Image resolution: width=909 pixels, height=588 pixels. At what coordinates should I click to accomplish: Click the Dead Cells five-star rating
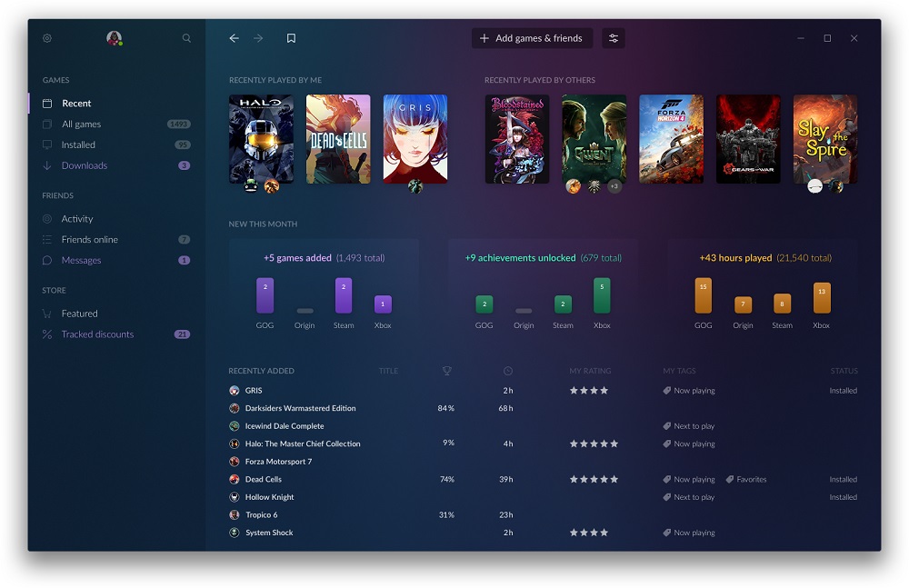click(594, 480)
